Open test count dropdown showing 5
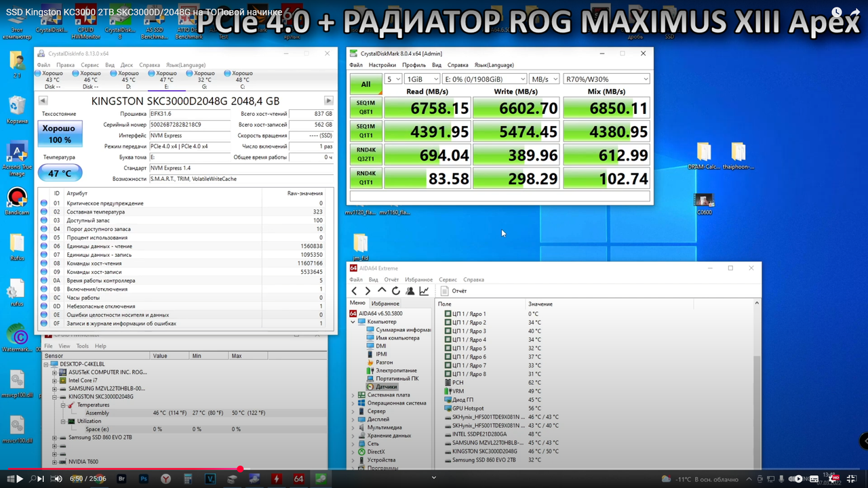 [393, 79]
